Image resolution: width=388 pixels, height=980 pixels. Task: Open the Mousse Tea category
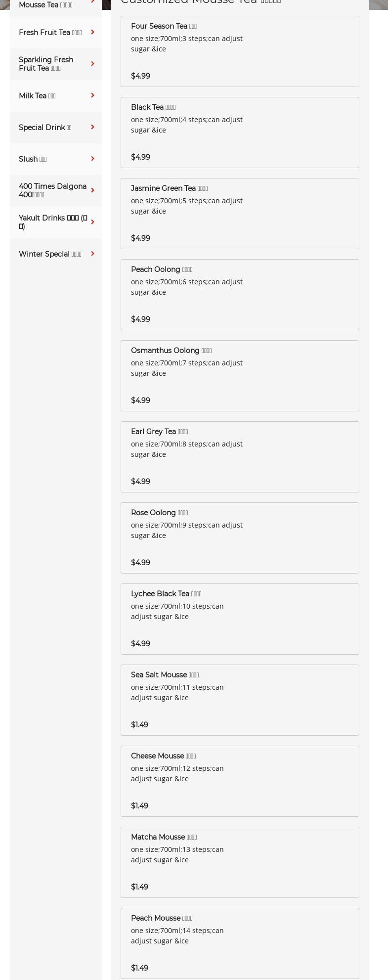tap(45, 5)
